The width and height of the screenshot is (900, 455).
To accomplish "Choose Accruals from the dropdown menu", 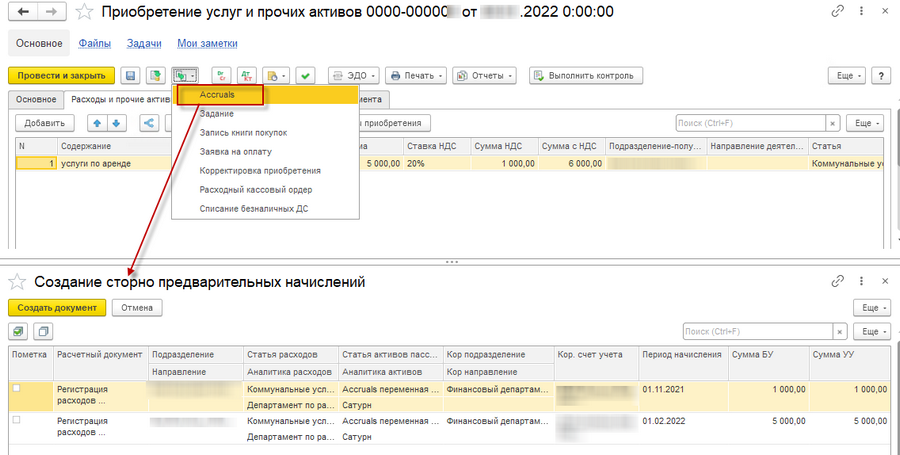I will click(x=267, y=95).
